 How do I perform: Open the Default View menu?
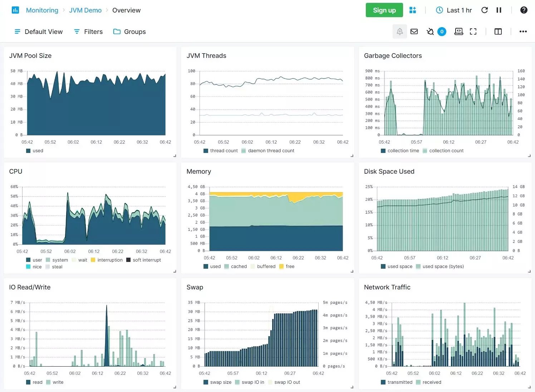tap(39, 31)
